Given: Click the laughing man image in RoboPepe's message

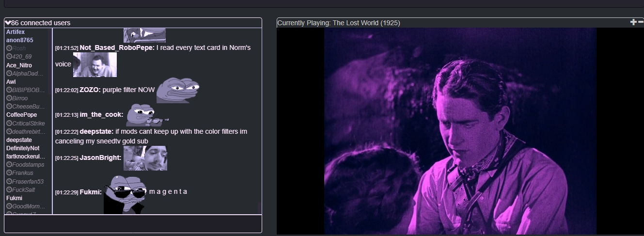Looking at the screenshot, I should [95, 64].
